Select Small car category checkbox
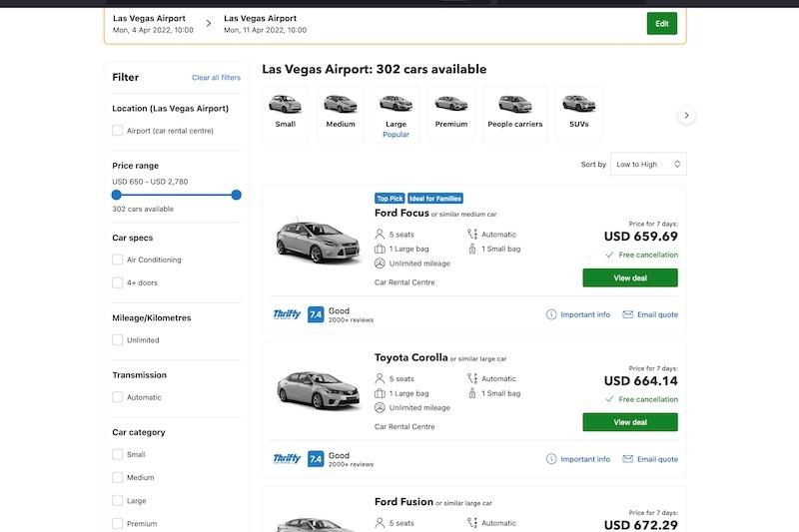The width and height of the screenshot is (799, 532). coord(117,454)
